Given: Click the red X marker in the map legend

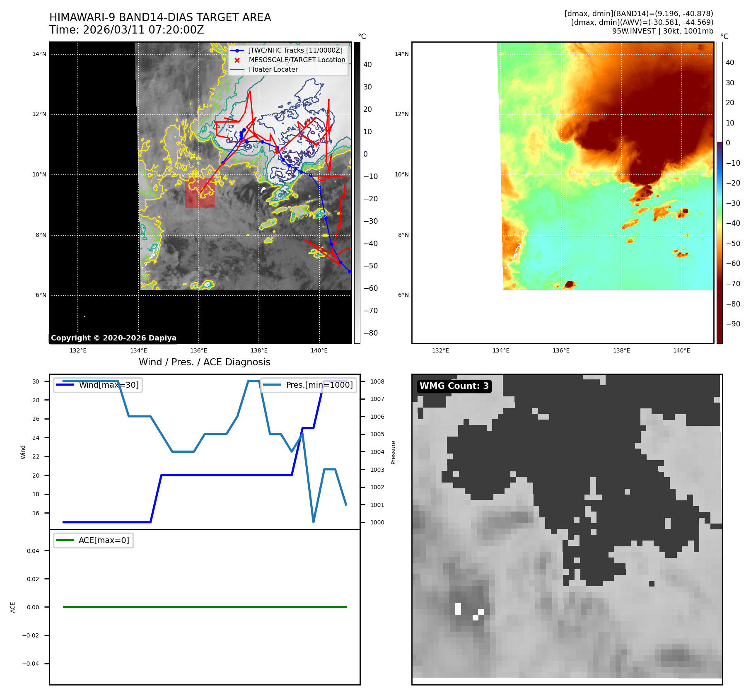Looking at the screenshot, I should pos(237,60).
